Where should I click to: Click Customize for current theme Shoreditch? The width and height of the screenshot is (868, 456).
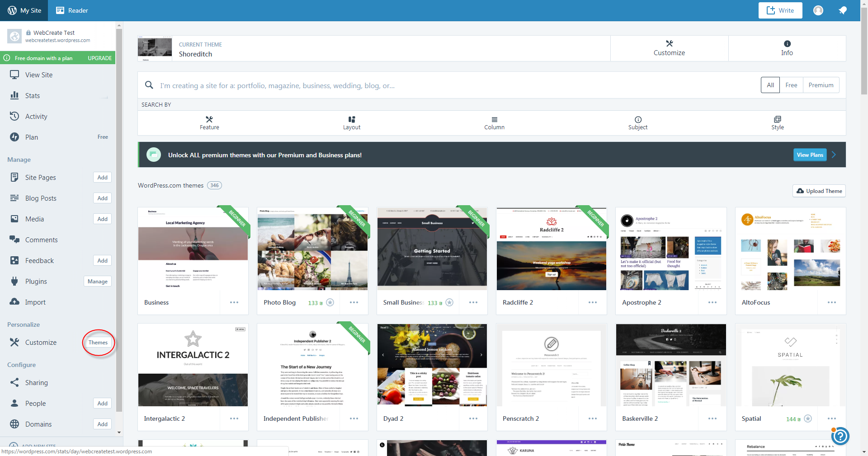tap(669, 48)
